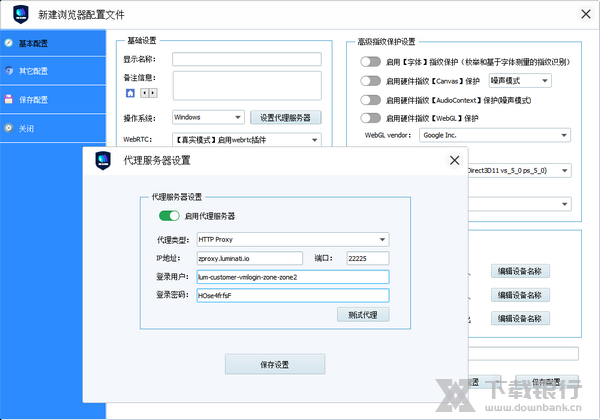600x420 pixels.
Task: Enable the font fingerprint protection toggle
Action: click(370, 62)
